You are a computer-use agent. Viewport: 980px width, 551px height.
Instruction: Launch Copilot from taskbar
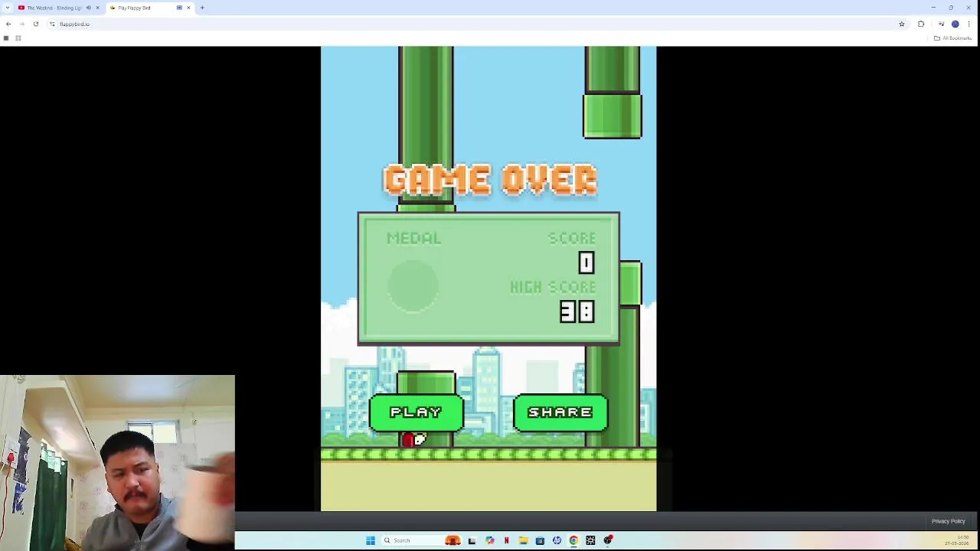point(489,540)
